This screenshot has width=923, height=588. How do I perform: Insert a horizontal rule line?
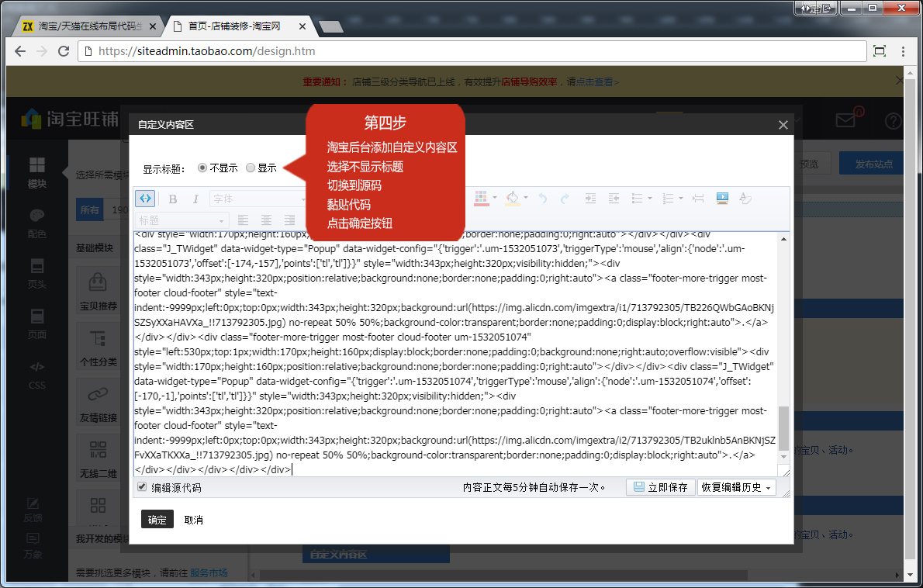[x=698, y=199]
